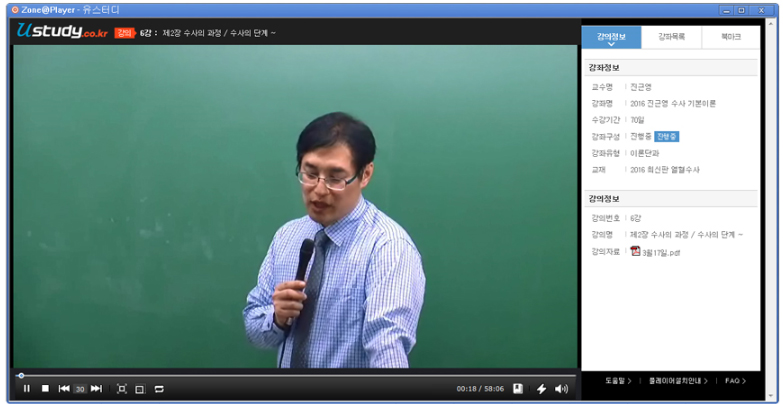
Task: Open the 플레이어설치안내 link
Action: click(x=677, y=381)
